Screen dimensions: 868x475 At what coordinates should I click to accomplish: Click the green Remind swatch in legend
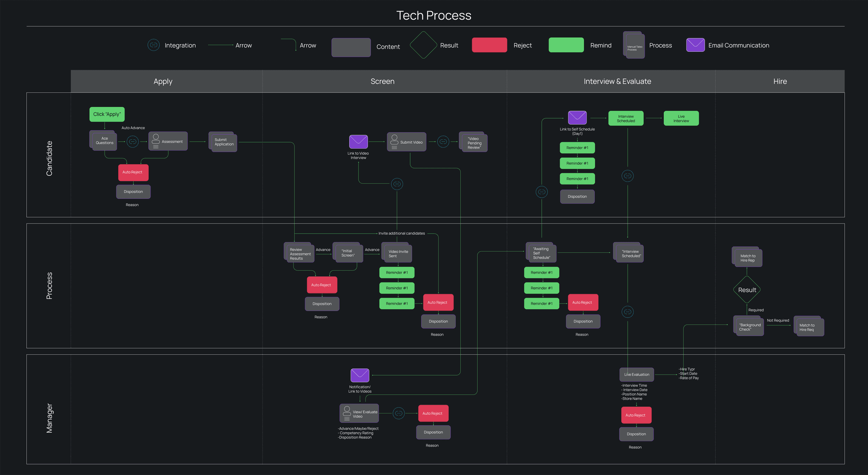[566, 45]
